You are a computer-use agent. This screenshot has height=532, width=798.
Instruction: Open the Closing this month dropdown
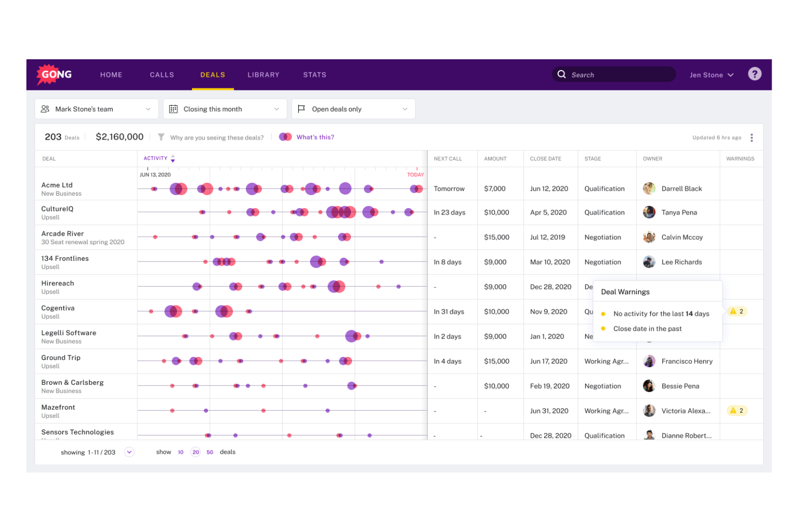(x=278, y=108)
